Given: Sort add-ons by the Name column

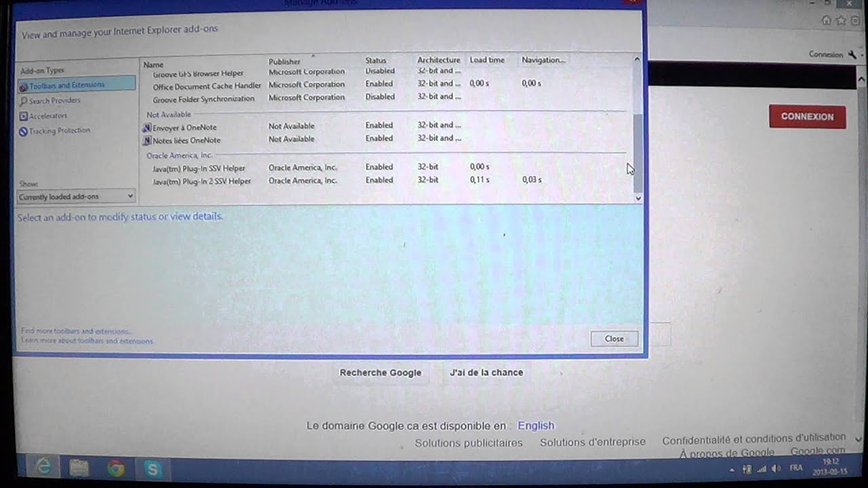Looking at the screenshot, I should click(153, 64).
